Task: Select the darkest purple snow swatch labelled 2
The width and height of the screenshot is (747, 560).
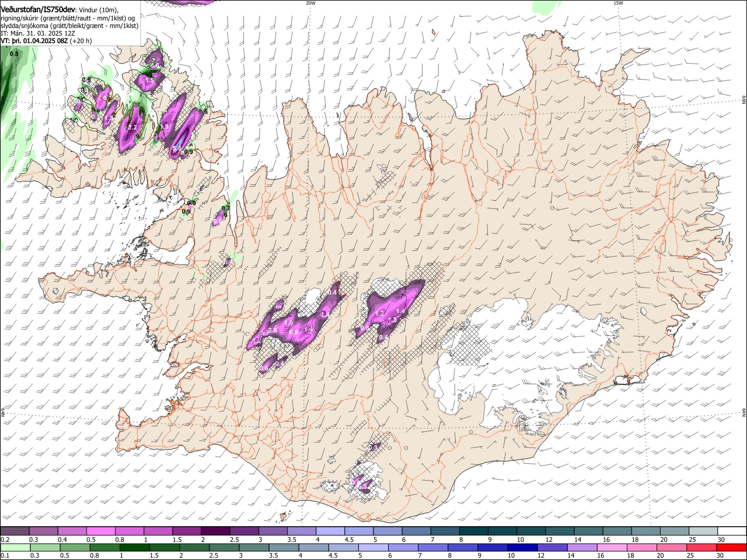Action: (215, 531)
